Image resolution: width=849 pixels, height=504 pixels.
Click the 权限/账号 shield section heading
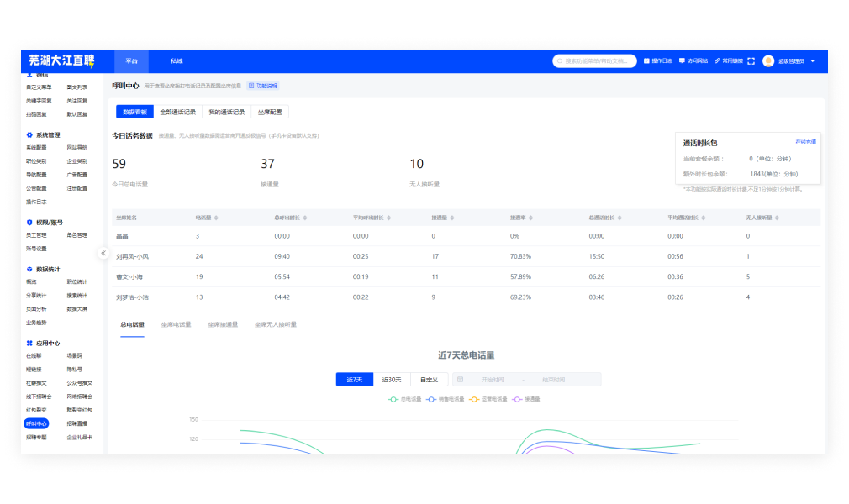click(x=49, y=222)
